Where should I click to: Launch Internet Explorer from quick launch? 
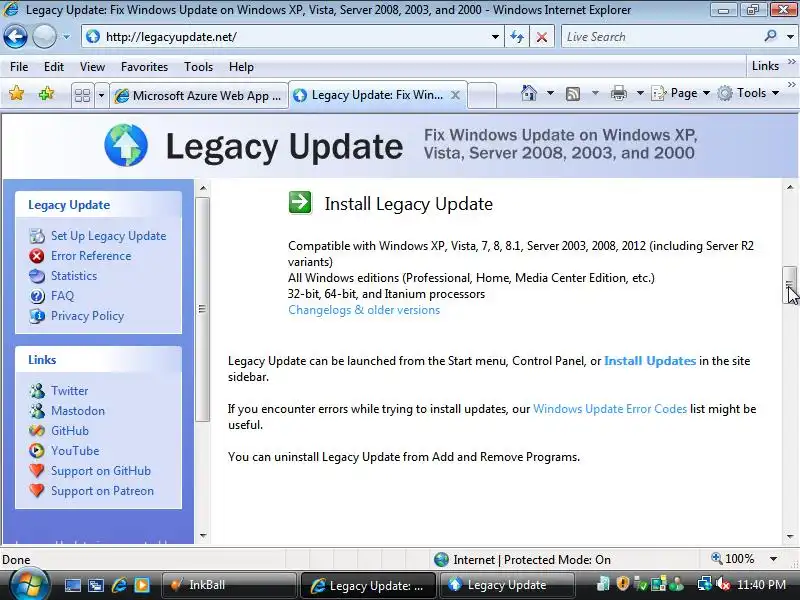point(119,585)
